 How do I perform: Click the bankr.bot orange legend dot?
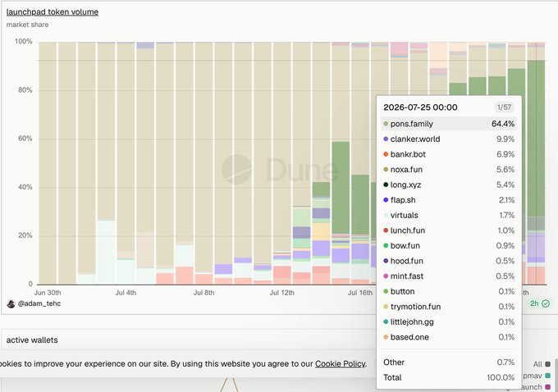pyautogui.click(x=386, y=154)
